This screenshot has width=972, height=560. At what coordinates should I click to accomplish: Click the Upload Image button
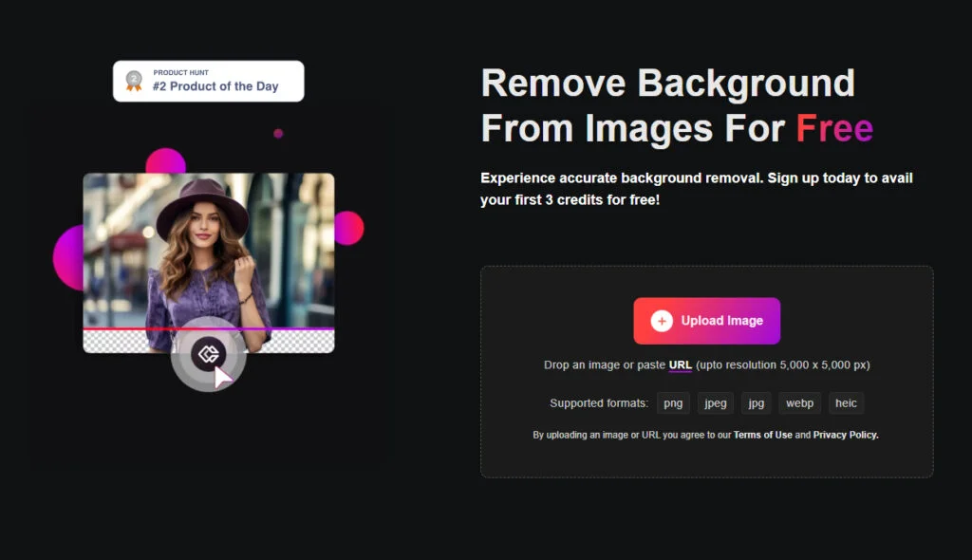point(707,321)
